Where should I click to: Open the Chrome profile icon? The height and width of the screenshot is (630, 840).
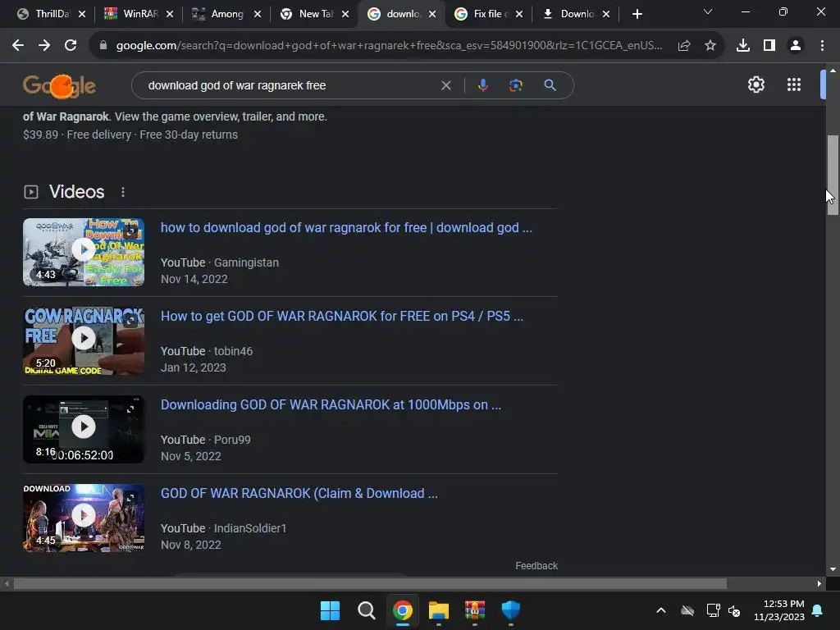796,46
